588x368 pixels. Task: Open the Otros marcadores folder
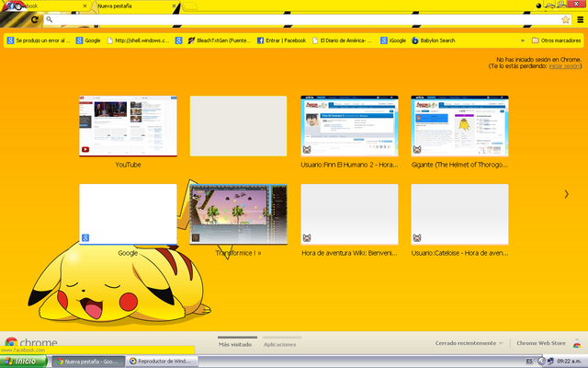click(557, 40)
